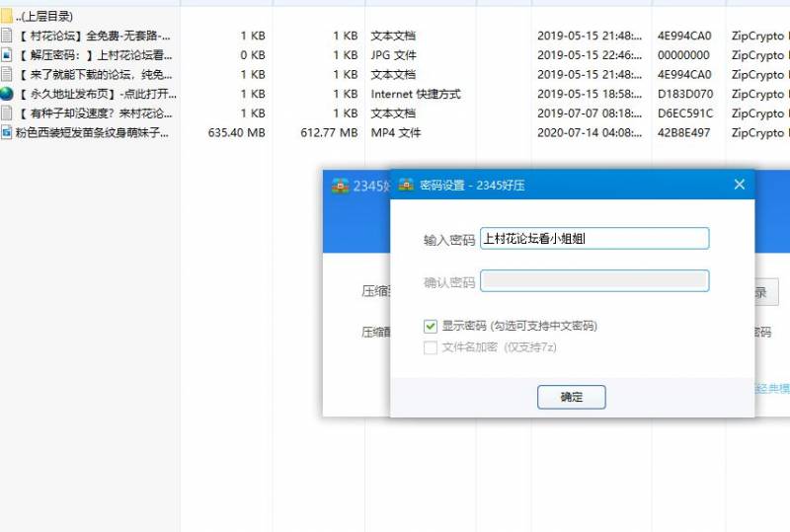The image size is (790, 532).
Task: Click the MP4 file icon for 粉色西装短发
Action: pyautogui.click(x=6, y=133)
